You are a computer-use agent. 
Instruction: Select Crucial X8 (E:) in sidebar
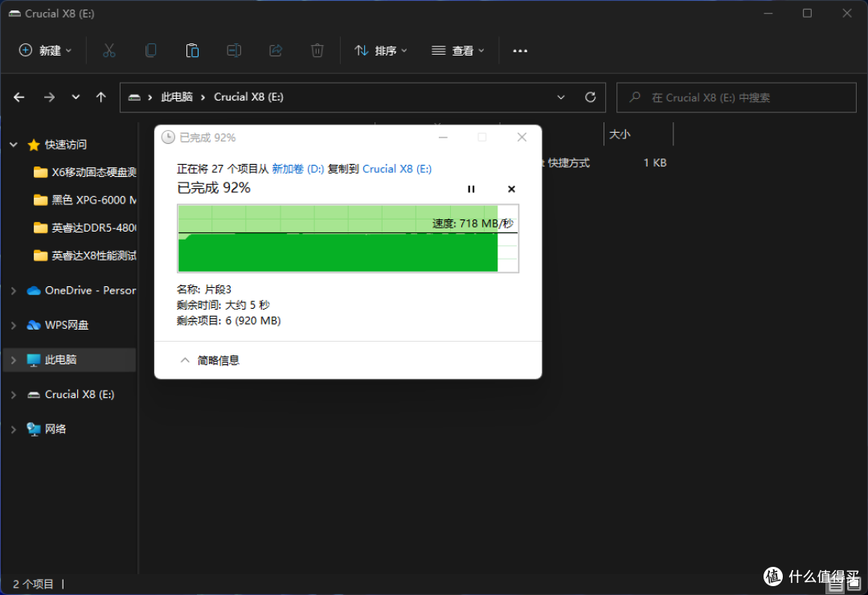[x=71, y=395]
